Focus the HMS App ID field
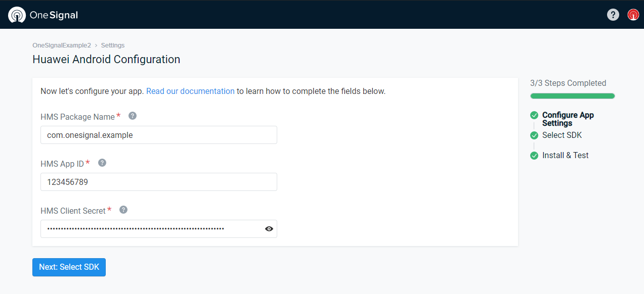The image size is (644, 294). coord(159,182)
